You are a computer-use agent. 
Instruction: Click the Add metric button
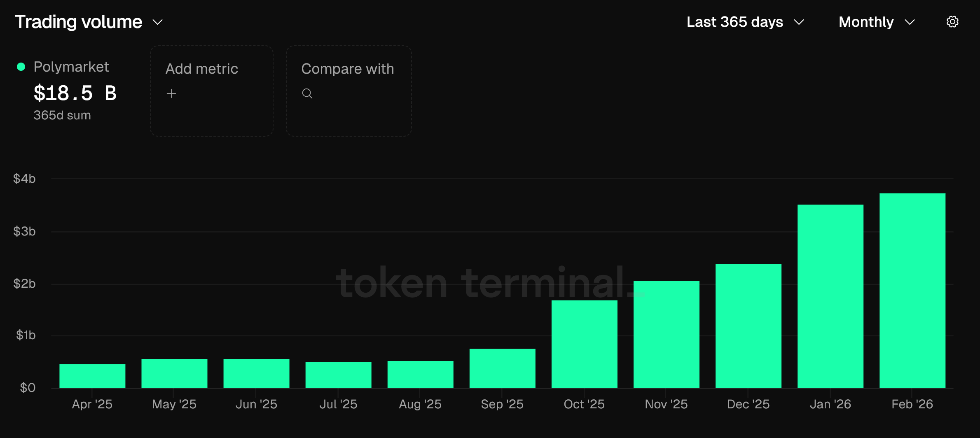(x=211, y=91)
